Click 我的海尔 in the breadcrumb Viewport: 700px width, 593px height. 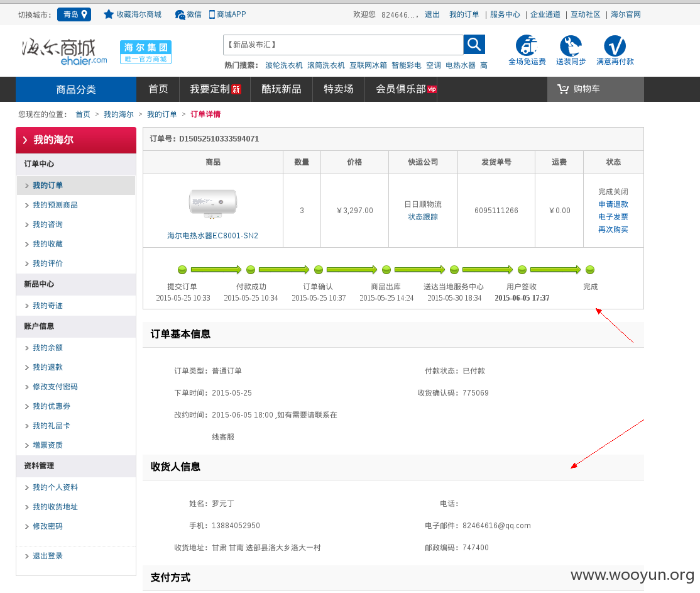pyautogui.click(x=119, y=114)
